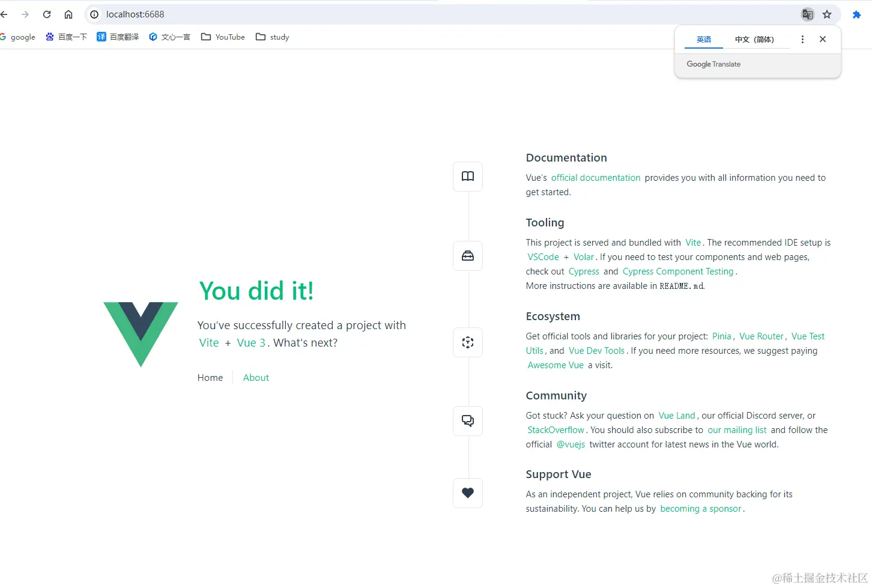Image resolution: width=872 pixels, height=588 pixels.
Task: Open the Vue Land link
Action: click(x=677, y=416)
